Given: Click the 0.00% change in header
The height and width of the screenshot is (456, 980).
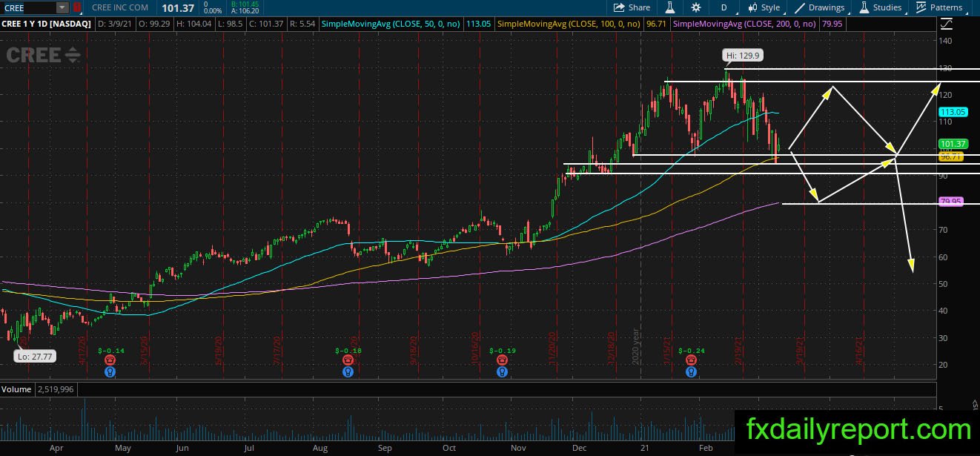Looking at the screenshot, I should coord(212,11).
